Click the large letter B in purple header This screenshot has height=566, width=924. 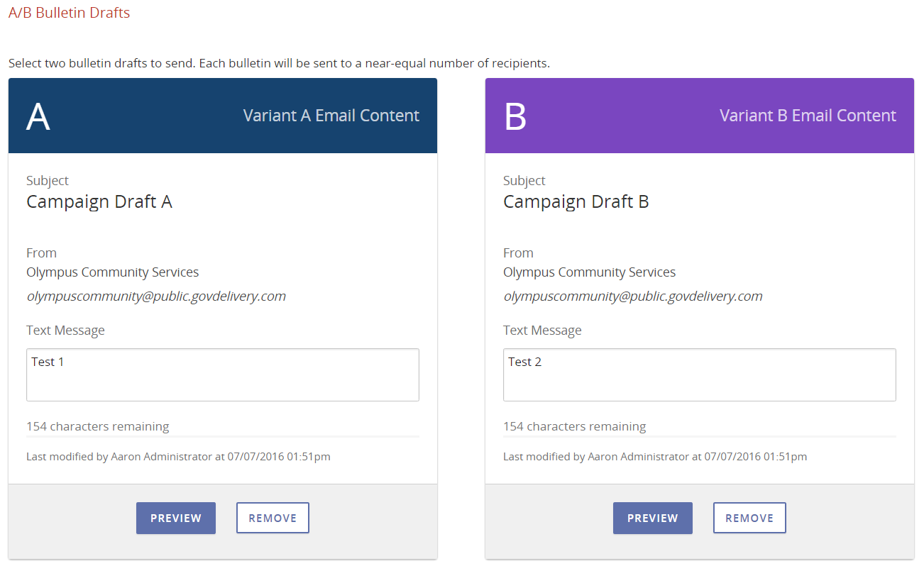click(x=515, y=116)
